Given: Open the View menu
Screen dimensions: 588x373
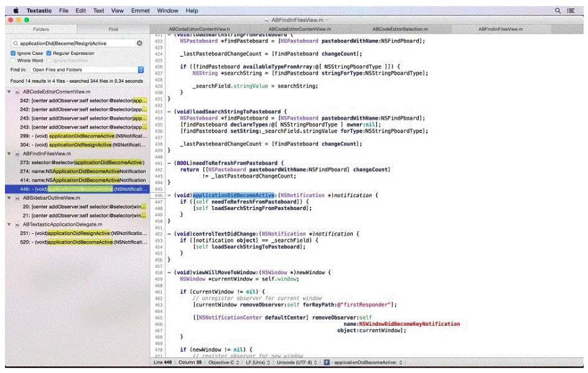Looking at the screenshot, I should click(118, 11).
